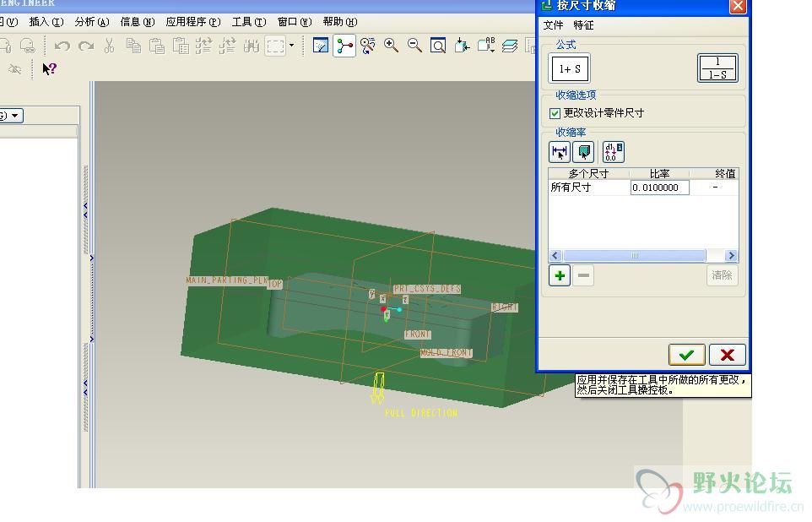Click the 比率 input field for 所有尺寸
This screenshot has width=812, height=522.
[659, 188]
